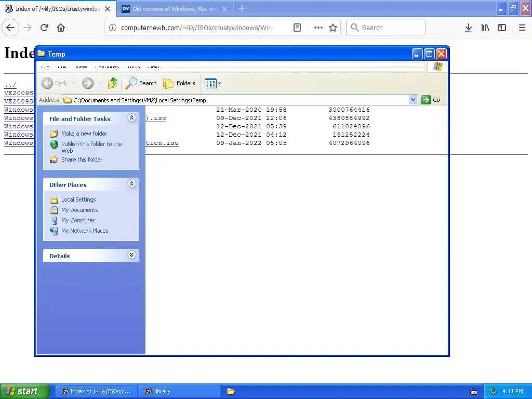Click the file size 3000764416
This screenshot has height=399, width=532.
349,110
